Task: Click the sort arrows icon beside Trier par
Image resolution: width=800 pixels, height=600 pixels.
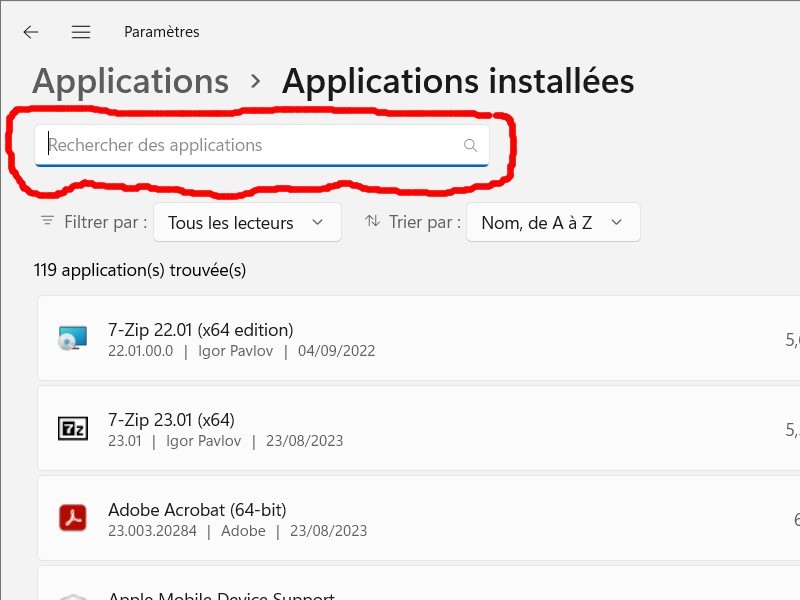Action: tap(372, 221)
